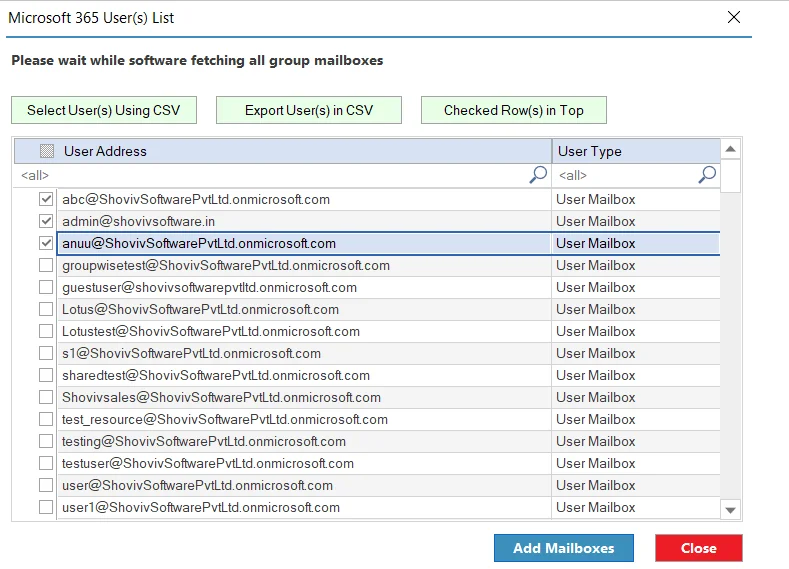Check the guestuser mailbox checkbox

[46, 287]
